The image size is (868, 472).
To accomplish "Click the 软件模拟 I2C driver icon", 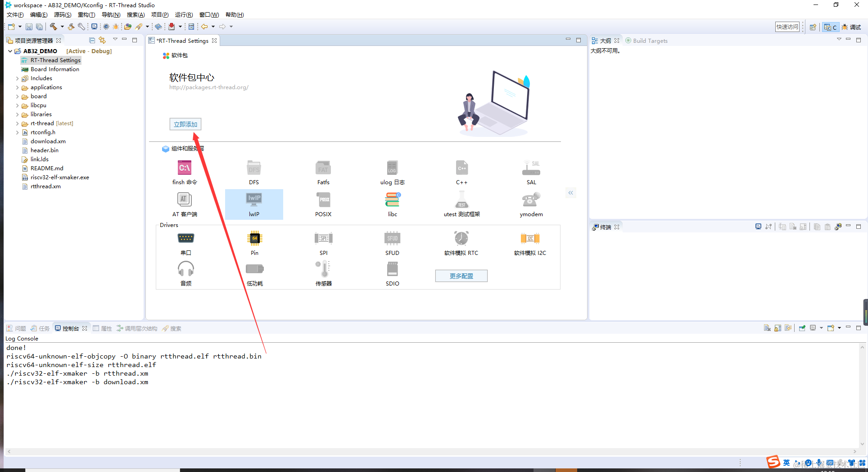I will tap(530, 238).
